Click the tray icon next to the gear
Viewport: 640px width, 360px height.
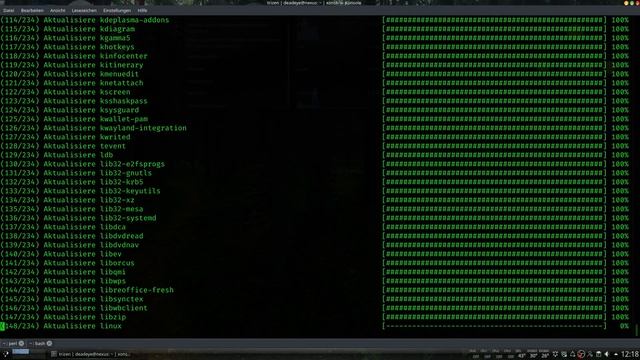point(564,354)
